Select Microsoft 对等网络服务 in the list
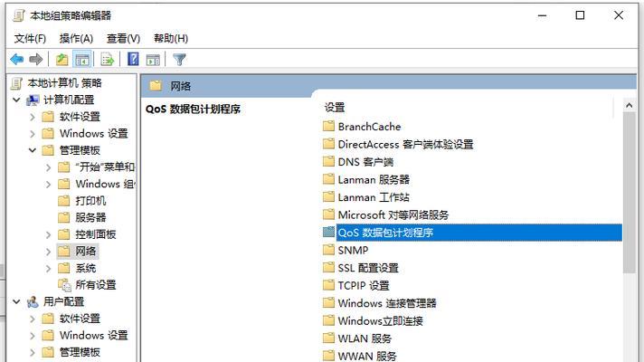644x362 pixels. pyautogui.click(x=393, y=214)
